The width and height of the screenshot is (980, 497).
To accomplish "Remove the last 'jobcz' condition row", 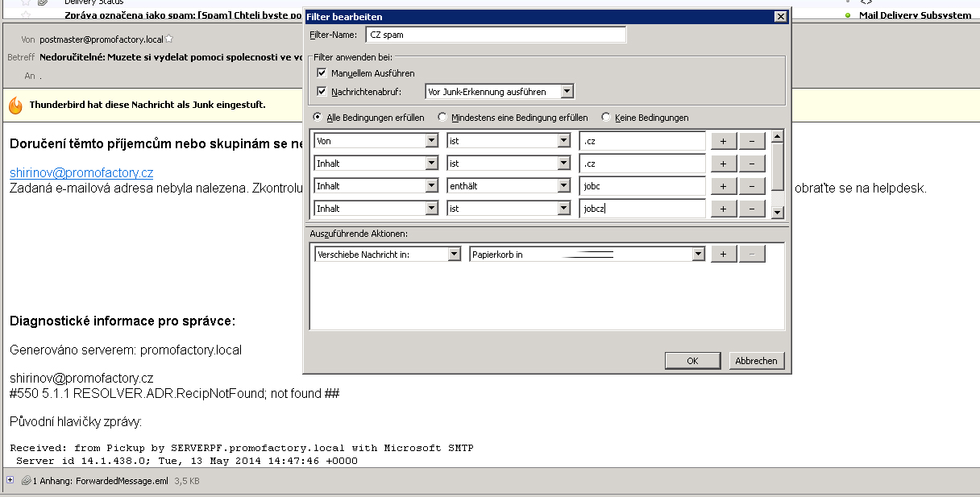I will tap(752, 209).
